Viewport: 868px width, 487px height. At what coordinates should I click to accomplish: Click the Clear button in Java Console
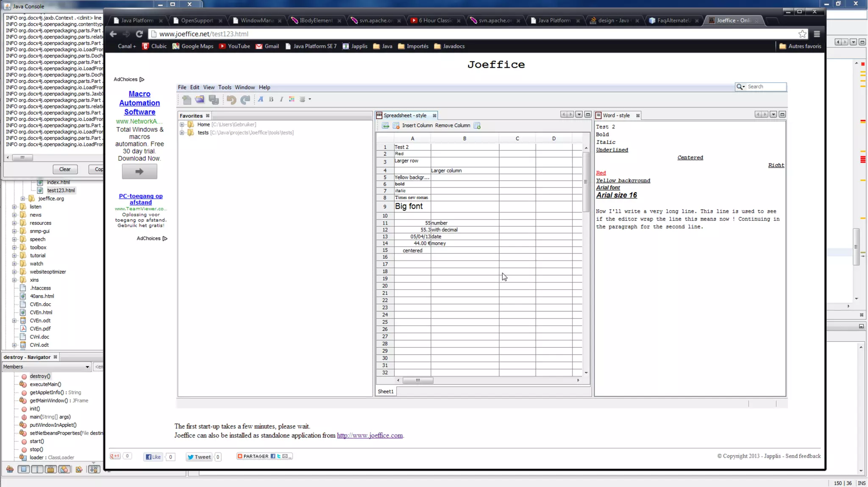coord(65,169)
